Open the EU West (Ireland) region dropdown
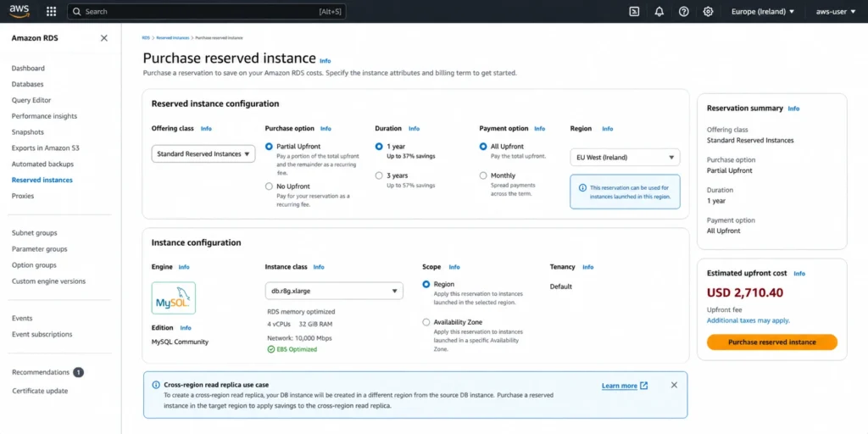 (625, 157)
